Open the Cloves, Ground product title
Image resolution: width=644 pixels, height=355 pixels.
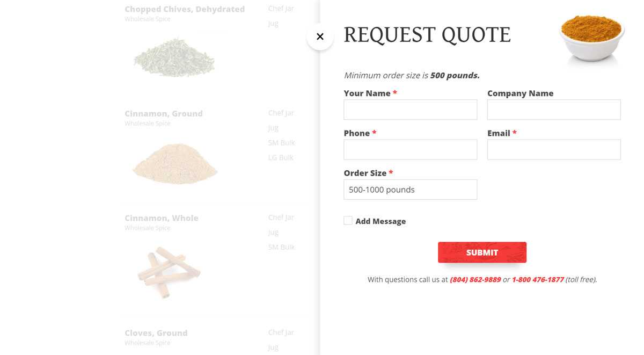(156, 333)
